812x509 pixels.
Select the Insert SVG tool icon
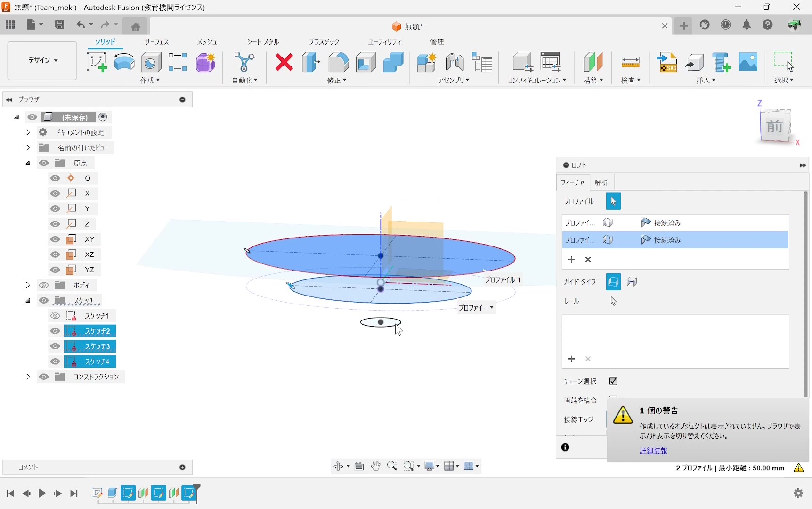pos(667,62)
